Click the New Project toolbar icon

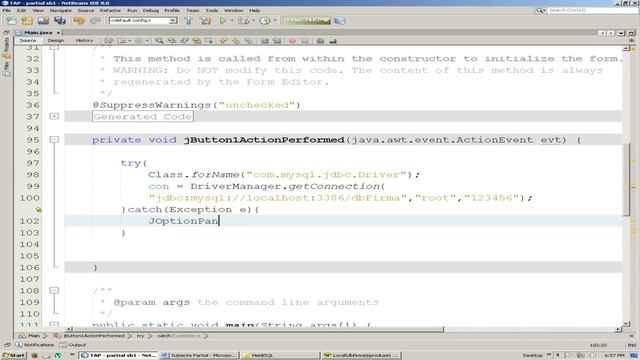tap(27, 20)
